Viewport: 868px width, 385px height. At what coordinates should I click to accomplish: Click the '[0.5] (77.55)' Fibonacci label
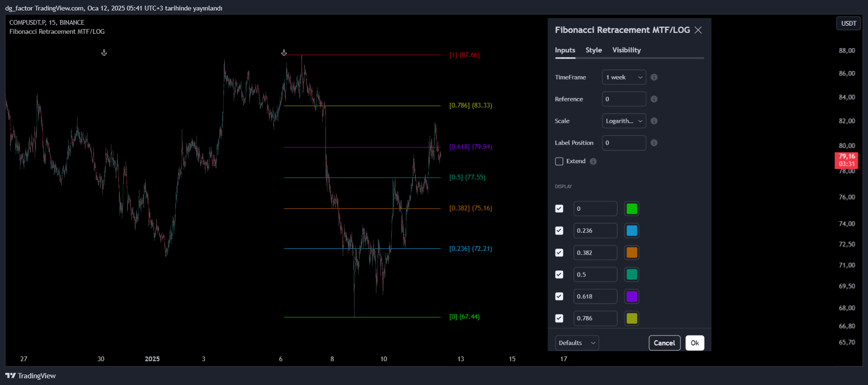pyautogui.click(x=467, y=177)
